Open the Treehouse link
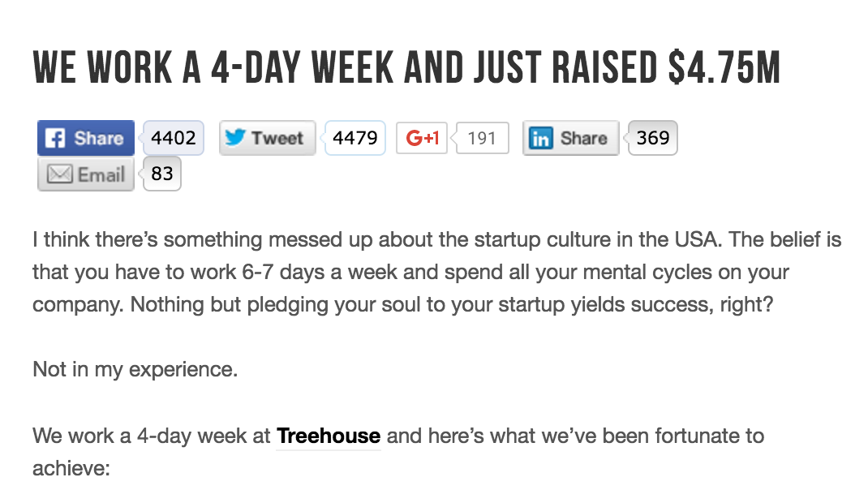 [x=329, y=436]
